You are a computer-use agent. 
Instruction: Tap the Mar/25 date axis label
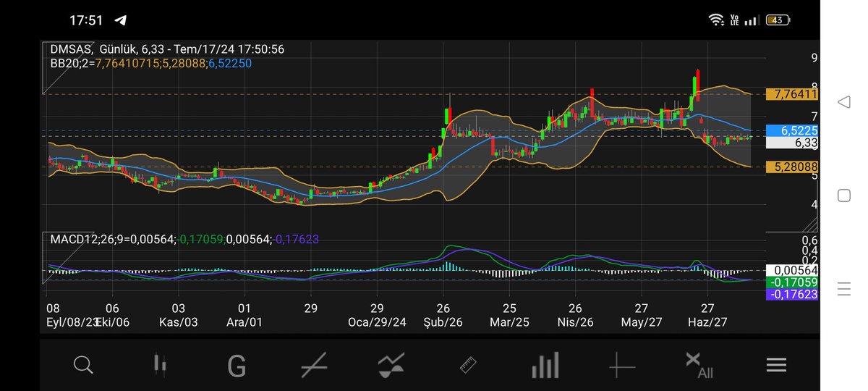[510, 322]
